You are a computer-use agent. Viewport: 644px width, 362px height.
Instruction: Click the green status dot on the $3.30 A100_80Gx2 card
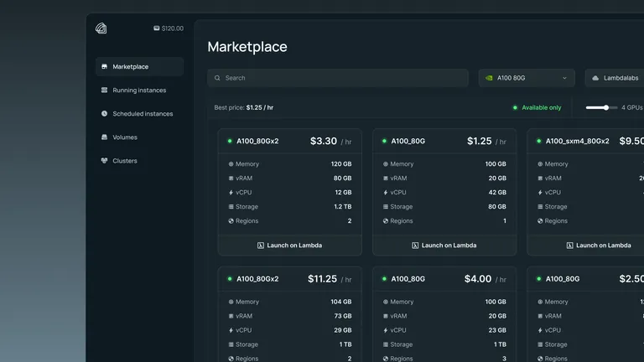[x=230, y=141]
